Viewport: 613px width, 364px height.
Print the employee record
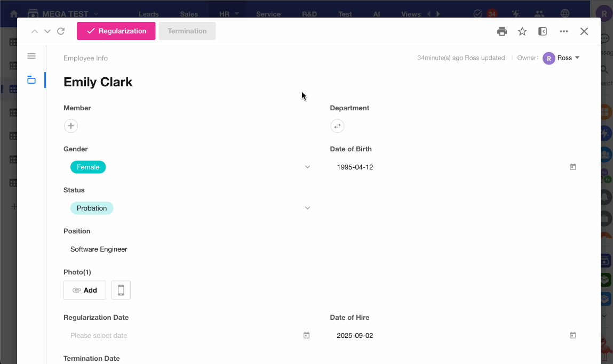(501, 31)
